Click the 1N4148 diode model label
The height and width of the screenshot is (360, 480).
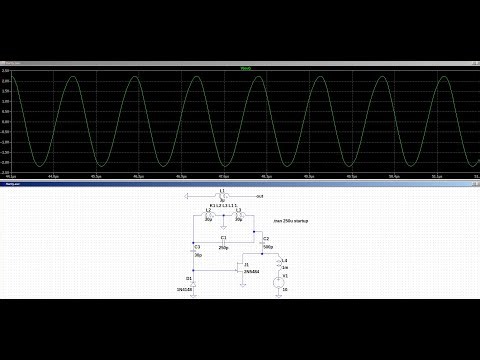[184, 290]
